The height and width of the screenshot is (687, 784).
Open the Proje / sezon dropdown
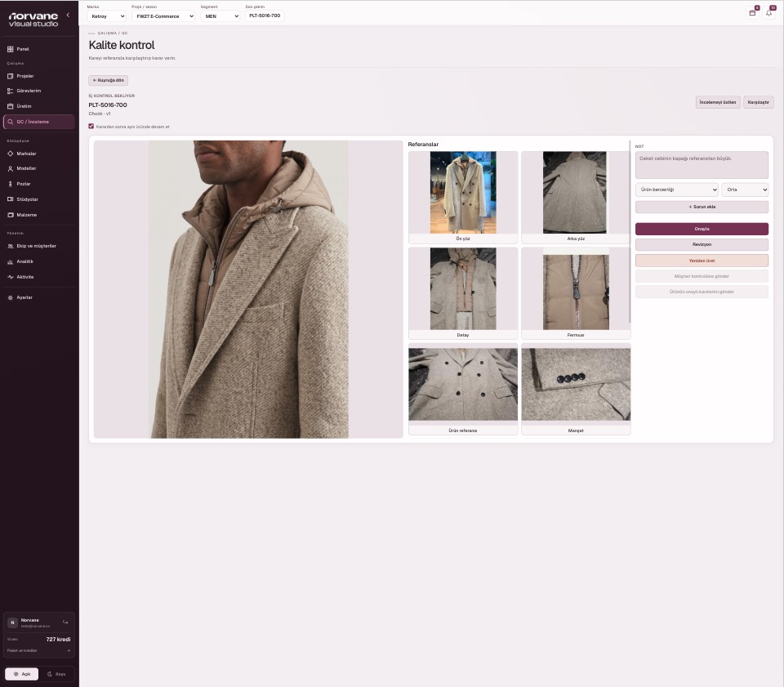(163, 16)
